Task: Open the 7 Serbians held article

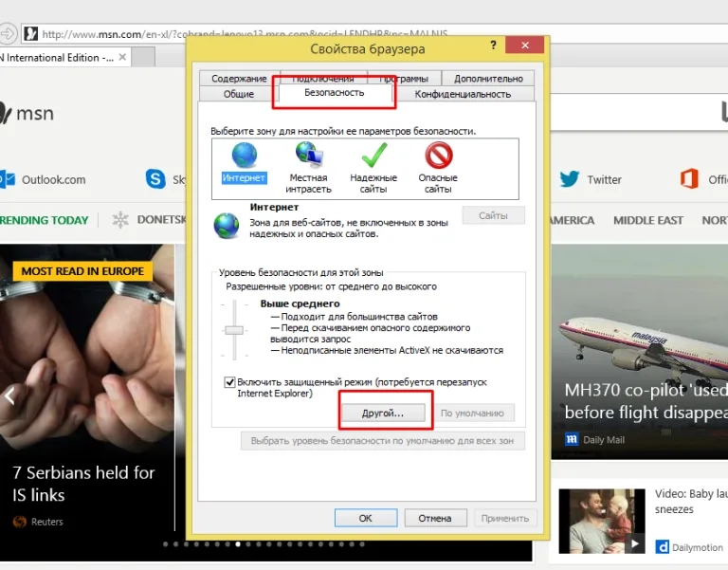Action: click(x=84, y=484)
